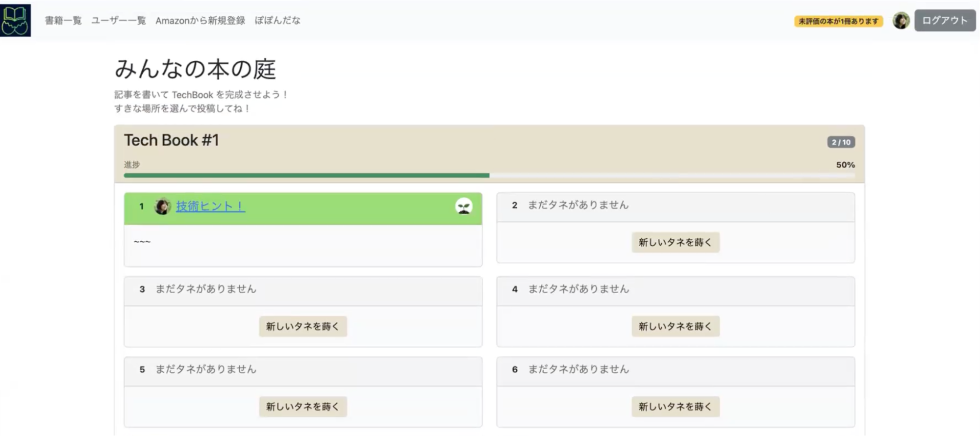
Task: Plant a new seed in slot 6
Action: pos(675,407)
